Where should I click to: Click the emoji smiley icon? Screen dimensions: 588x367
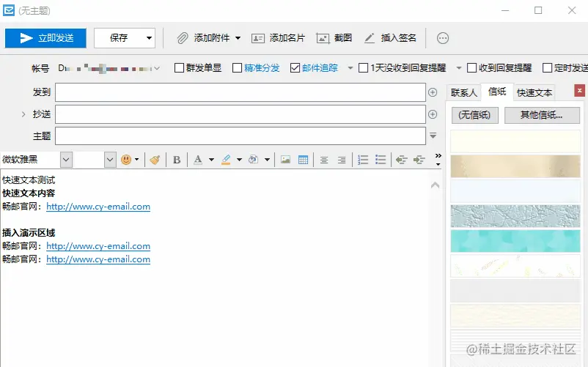click(x=126, y=160)
